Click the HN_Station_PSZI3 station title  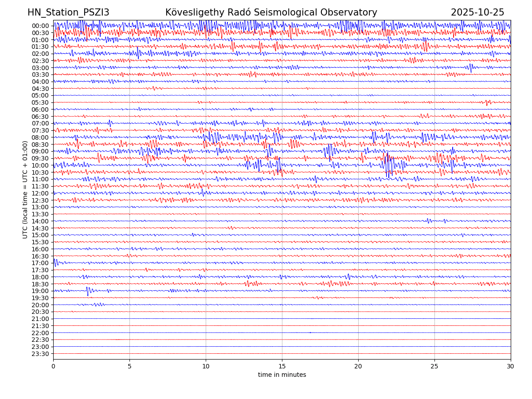coord(68,12)
